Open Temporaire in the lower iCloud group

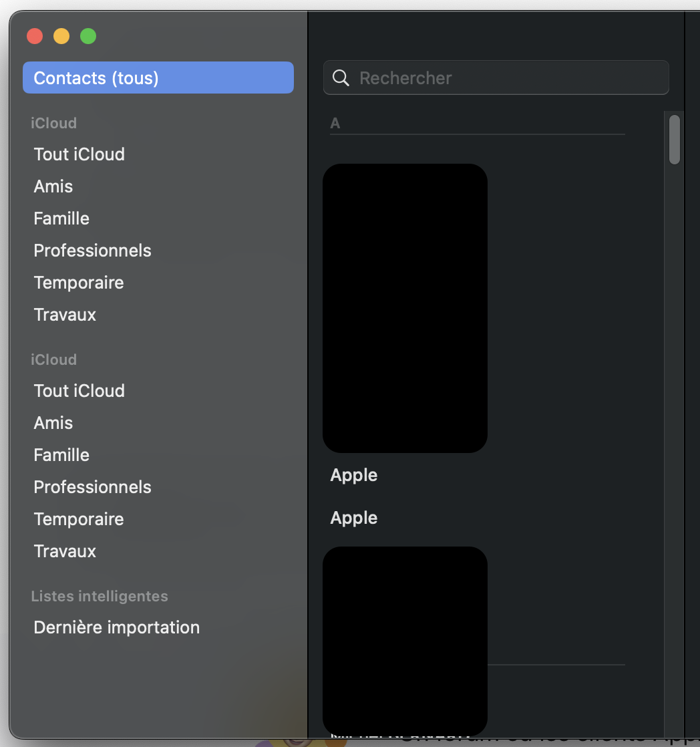tap(79, 519)
